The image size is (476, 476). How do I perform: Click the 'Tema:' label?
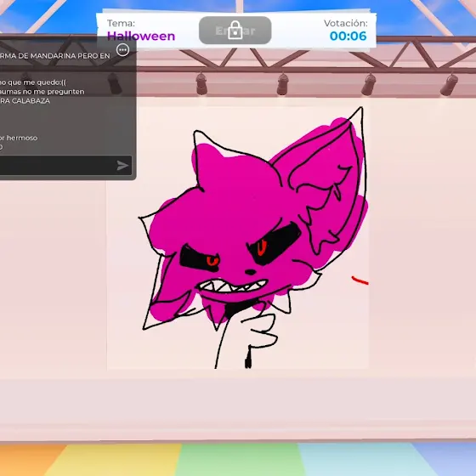point(121,23)
